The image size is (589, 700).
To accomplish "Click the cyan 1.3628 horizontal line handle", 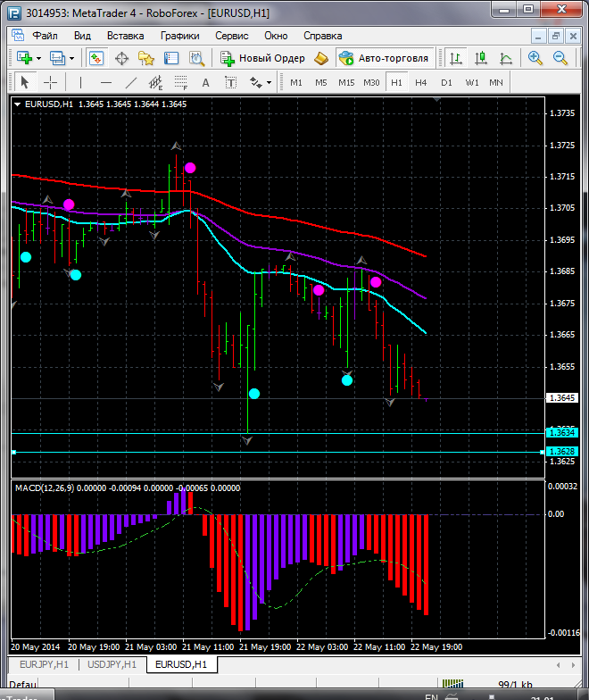I will tap(14, 453).
